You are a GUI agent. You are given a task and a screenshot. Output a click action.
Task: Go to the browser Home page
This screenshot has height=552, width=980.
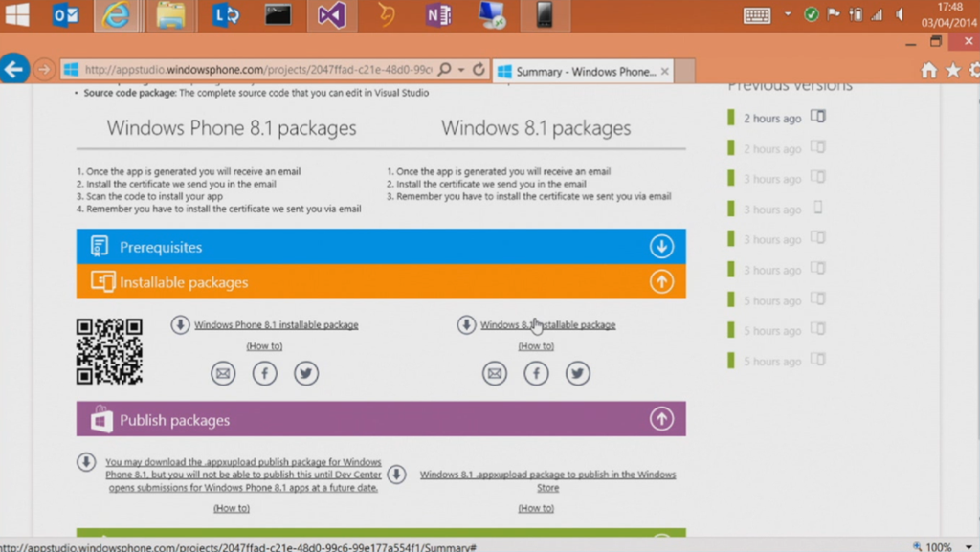pyautogui.click(x=929, y=71)
